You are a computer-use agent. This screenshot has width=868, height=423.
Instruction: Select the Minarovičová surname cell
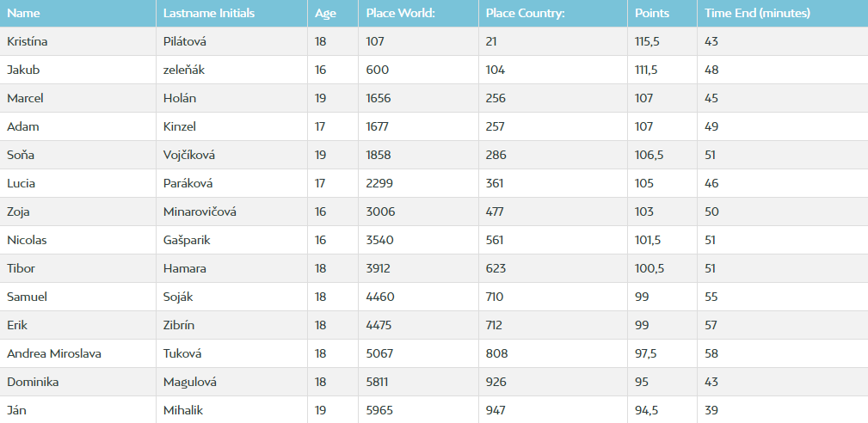231,211
